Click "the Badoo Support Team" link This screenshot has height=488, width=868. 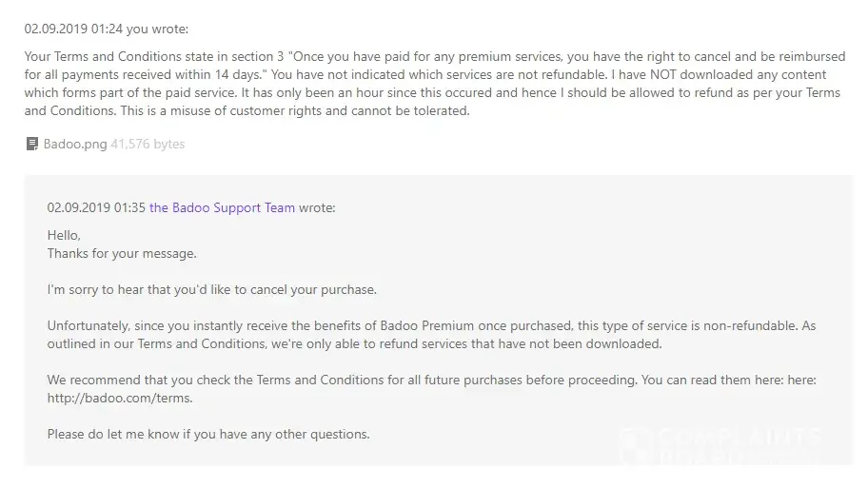coord(222,207)
